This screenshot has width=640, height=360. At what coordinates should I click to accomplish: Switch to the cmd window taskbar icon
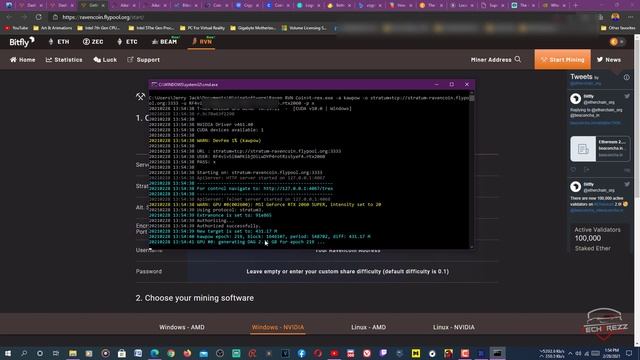(x=497, y=353)
